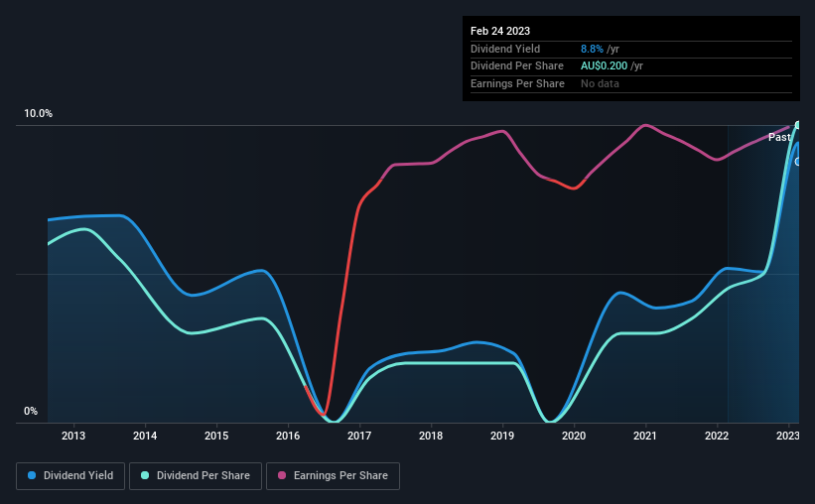The width and height of the screenshot is (815, 504).
Task: Click the 2019 x-axis label
Action: [502, 436]
